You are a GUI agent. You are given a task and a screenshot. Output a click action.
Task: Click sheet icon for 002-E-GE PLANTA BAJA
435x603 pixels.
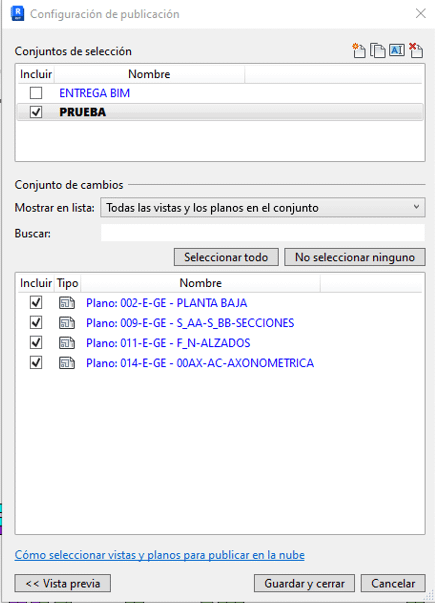coord(67,303)
